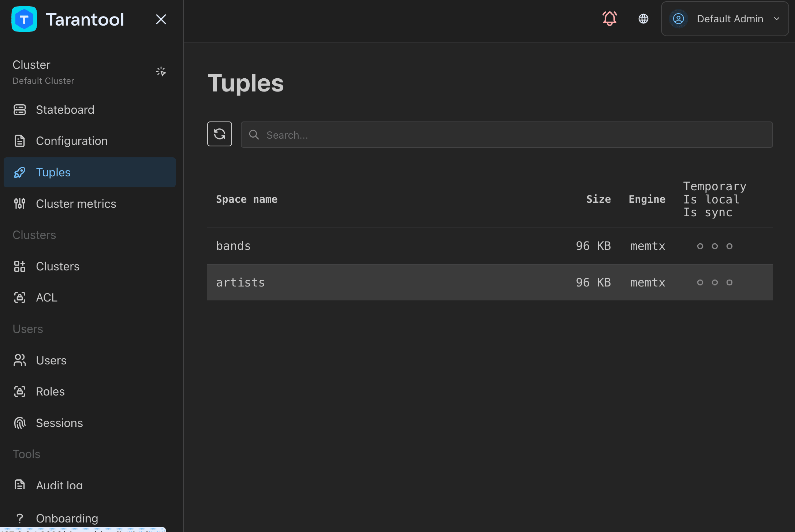Click the Tarantool logo icon
This screenshot has height=532, width=795.
24,19
